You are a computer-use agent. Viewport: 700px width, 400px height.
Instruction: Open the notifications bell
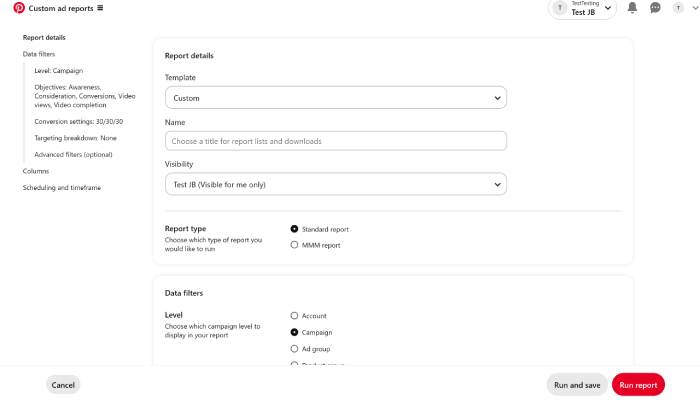[632, 8]
